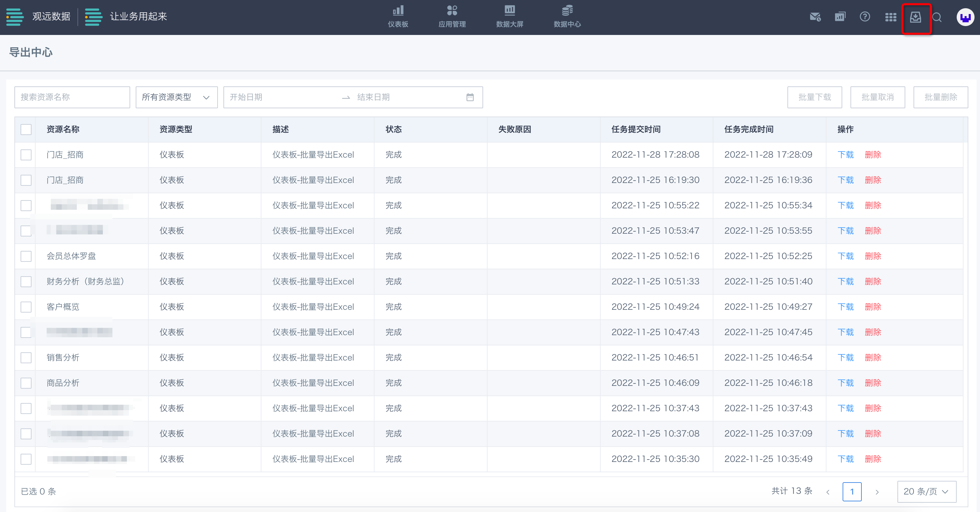Click the search magnifier icon in header

click(x=937, y=17)
